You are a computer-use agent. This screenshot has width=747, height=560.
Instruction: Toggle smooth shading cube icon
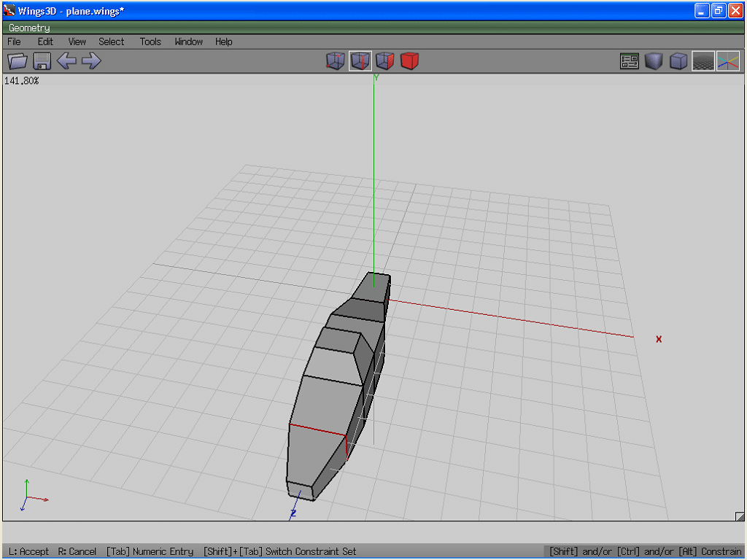pos(654,61)
